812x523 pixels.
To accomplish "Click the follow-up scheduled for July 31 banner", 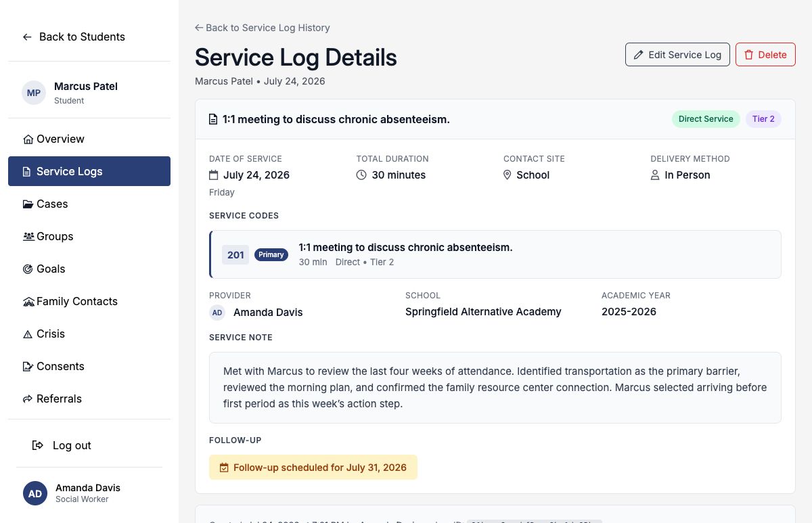I will point(313,468).
